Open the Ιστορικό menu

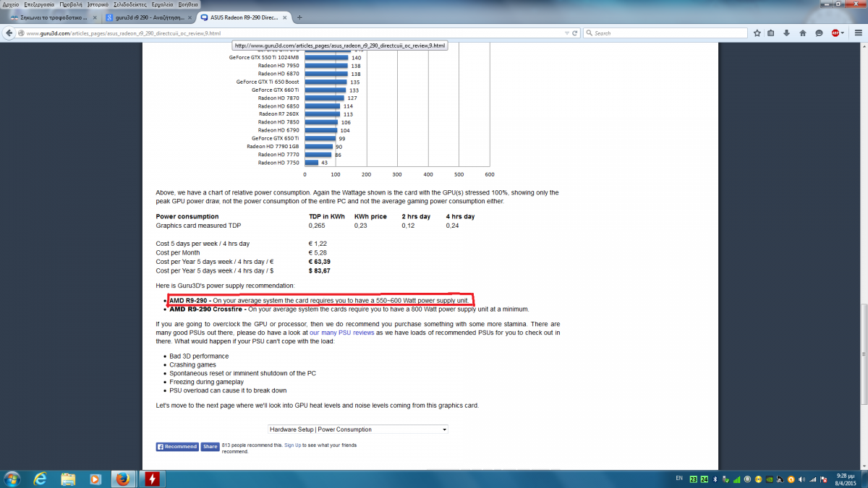point(98,4)
